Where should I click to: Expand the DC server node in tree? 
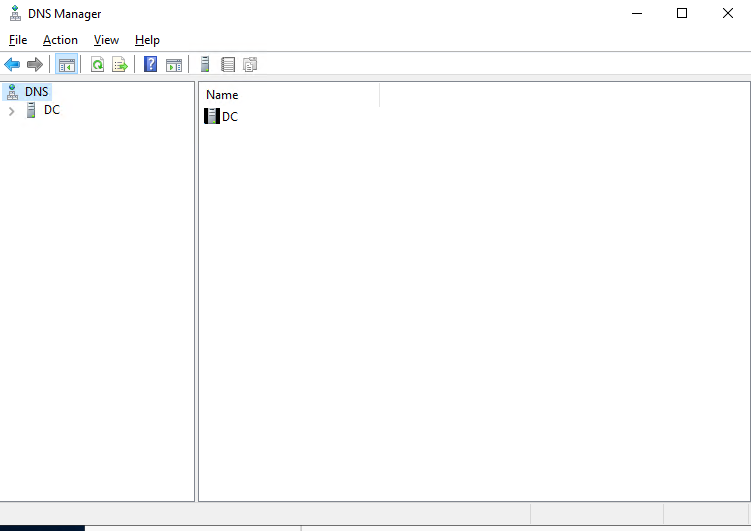(x=11, y=111)
